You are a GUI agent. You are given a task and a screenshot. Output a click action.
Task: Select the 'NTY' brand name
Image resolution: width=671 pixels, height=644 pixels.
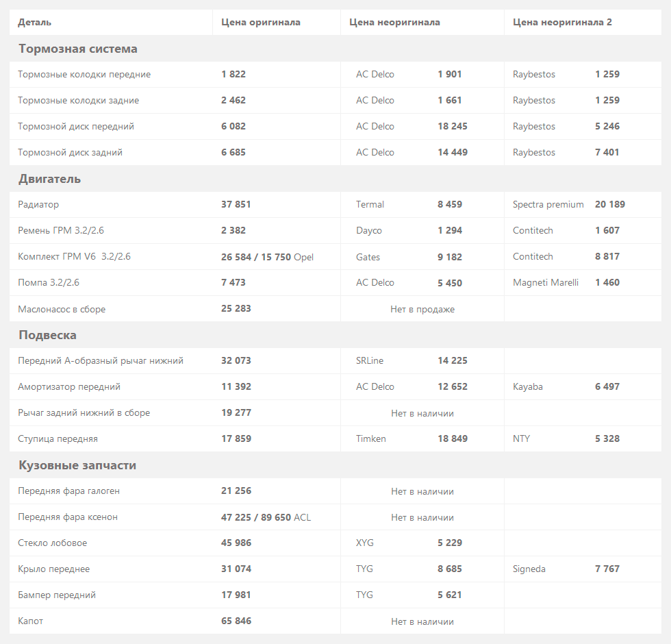click(521, 439)
